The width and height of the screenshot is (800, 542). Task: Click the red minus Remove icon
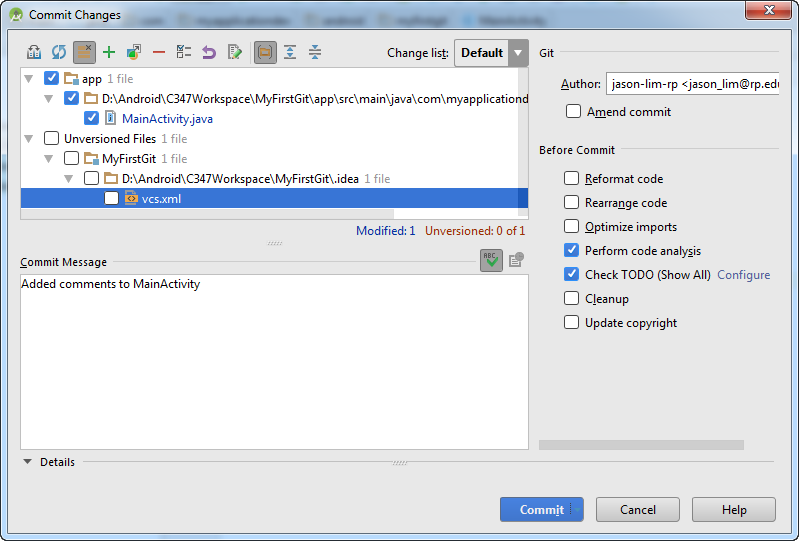tap(159, 53)
